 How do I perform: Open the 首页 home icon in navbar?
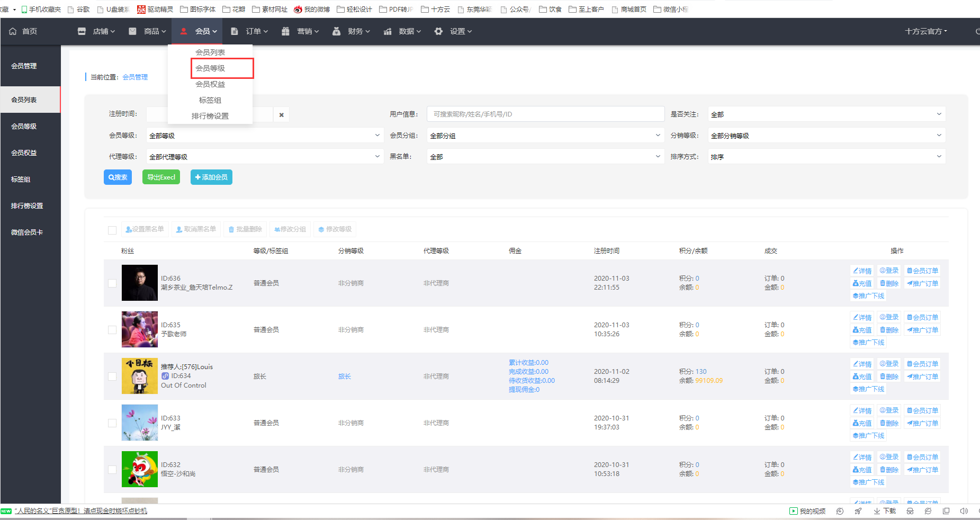(x=13, y=31)
